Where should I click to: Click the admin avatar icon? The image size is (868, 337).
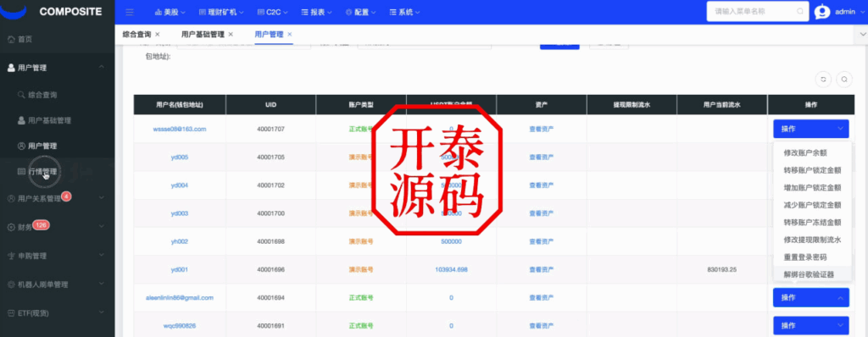822,12
